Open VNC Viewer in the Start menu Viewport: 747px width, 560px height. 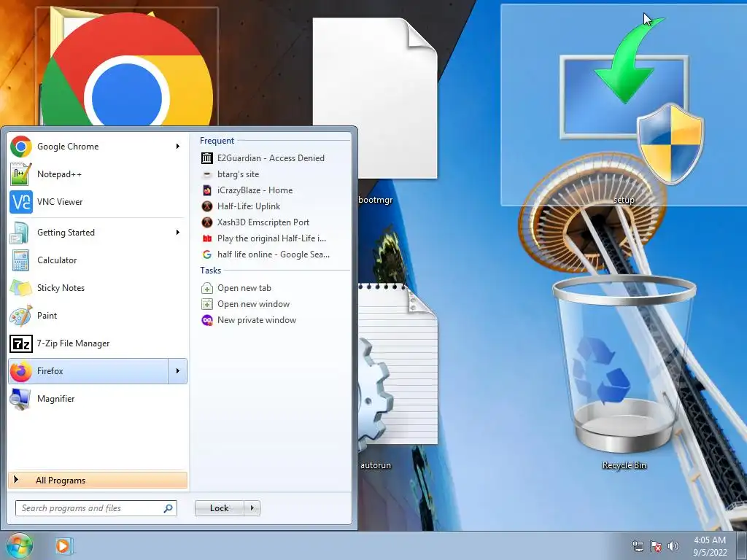[x=98, y=202]
